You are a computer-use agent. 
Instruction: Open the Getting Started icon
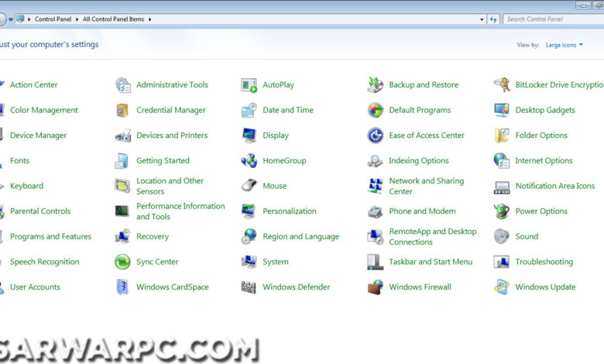click(123, 160)
